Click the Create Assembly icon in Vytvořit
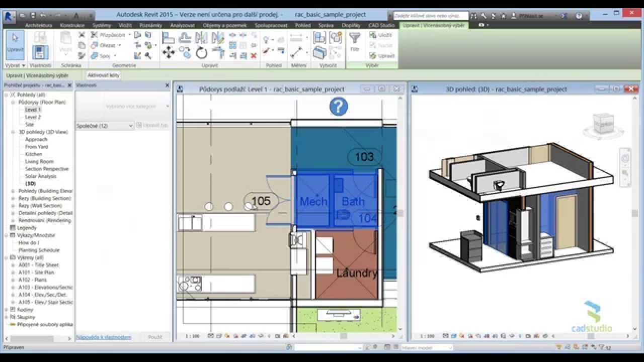The image size is (644, 362). pos(319,38)
